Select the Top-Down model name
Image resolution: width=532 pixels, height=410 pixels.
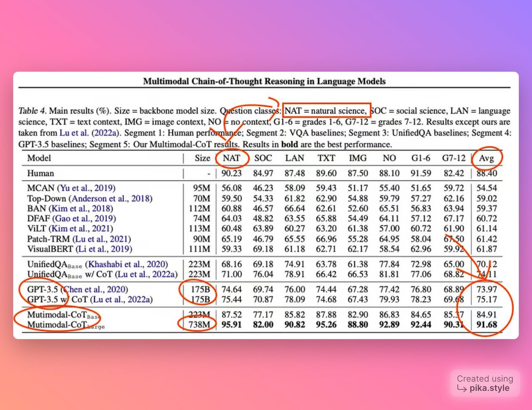pyautogui.click(x=46, y=198)
